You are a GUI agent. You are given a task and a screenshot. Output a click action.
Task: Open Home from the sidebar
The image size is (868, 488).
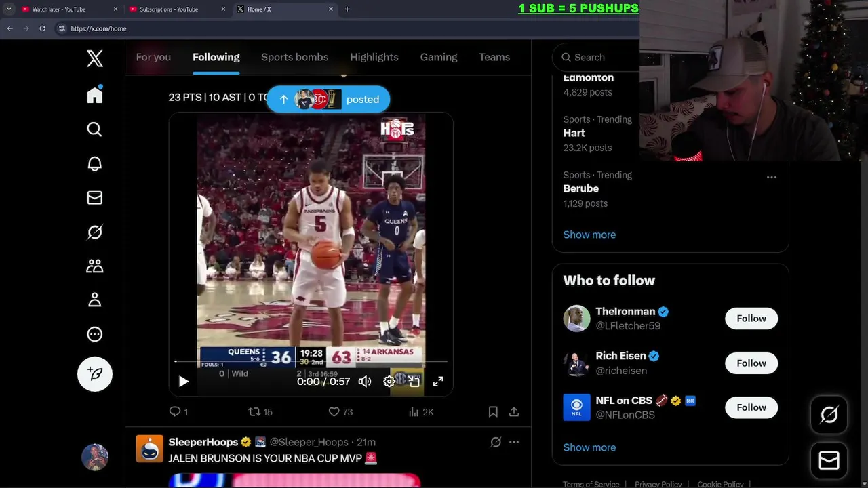[x=95, y=95]
